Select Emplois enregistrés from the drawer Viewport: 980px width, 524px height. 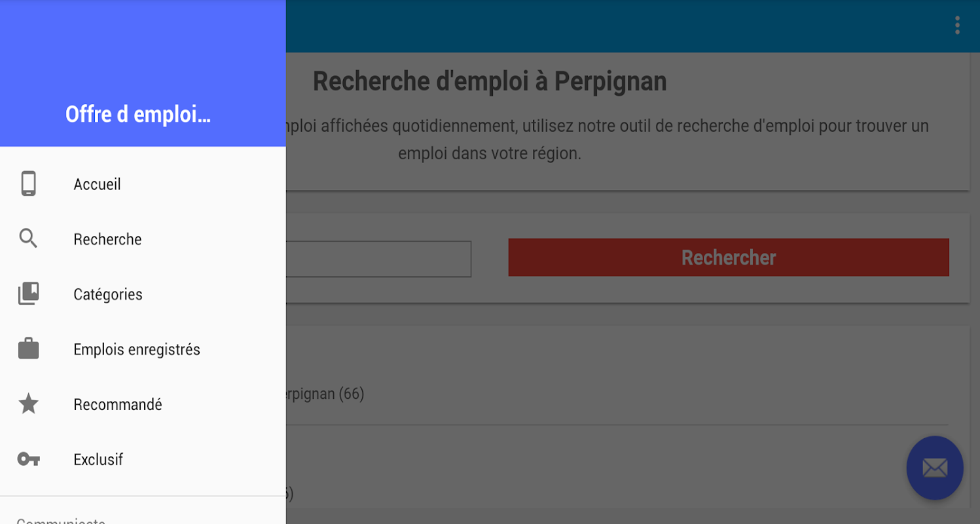pyautogui.click(x=143, y=349)
